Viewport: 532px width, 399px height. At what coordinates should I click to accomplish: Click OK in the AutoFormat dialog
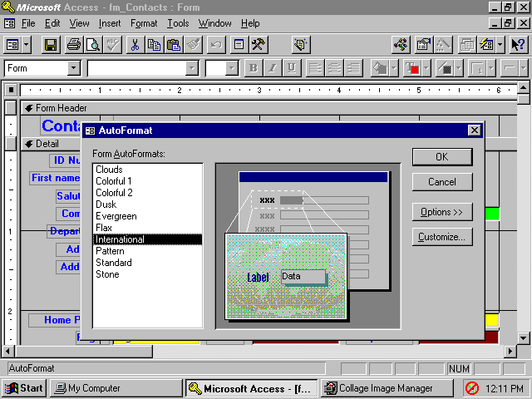(442, 157)
